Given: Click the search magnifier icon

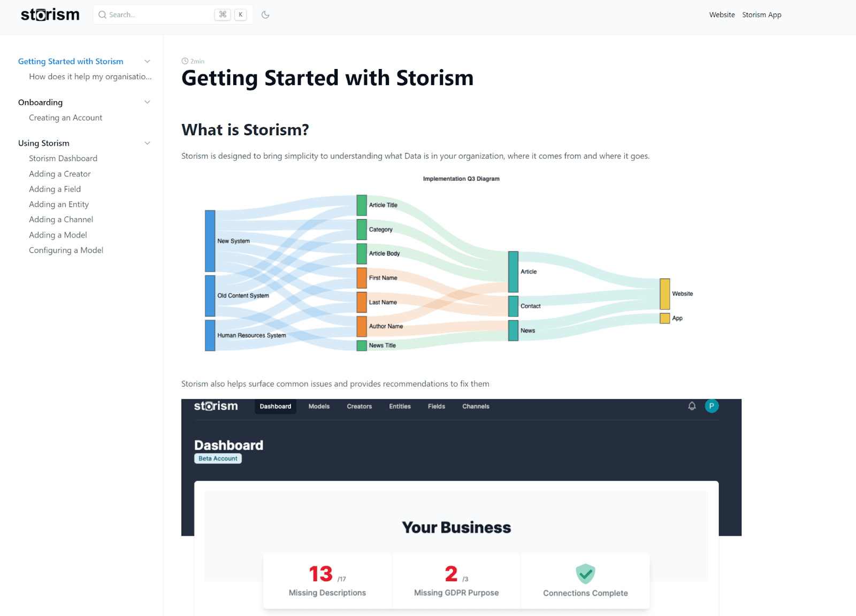Looking at the screenshot, I should point(102,15).
